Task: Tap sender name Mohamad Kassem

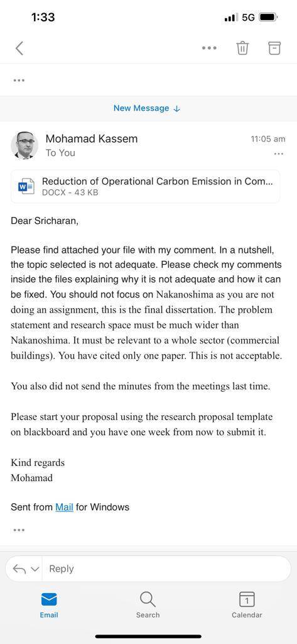Action: (x=92, y=139)
